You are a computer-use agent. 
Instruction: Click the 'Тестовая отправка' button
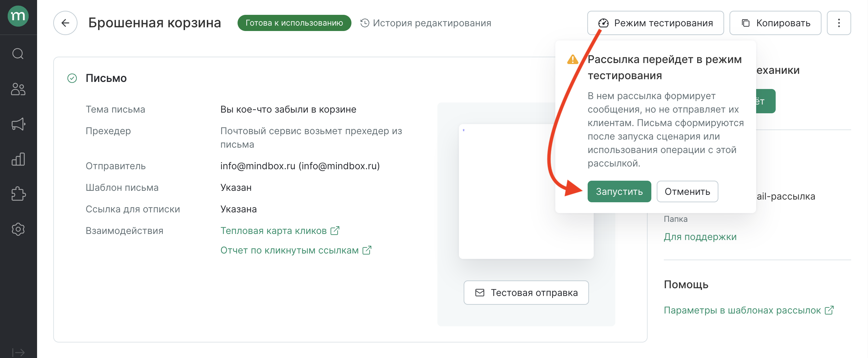click(x=526, y=293)
